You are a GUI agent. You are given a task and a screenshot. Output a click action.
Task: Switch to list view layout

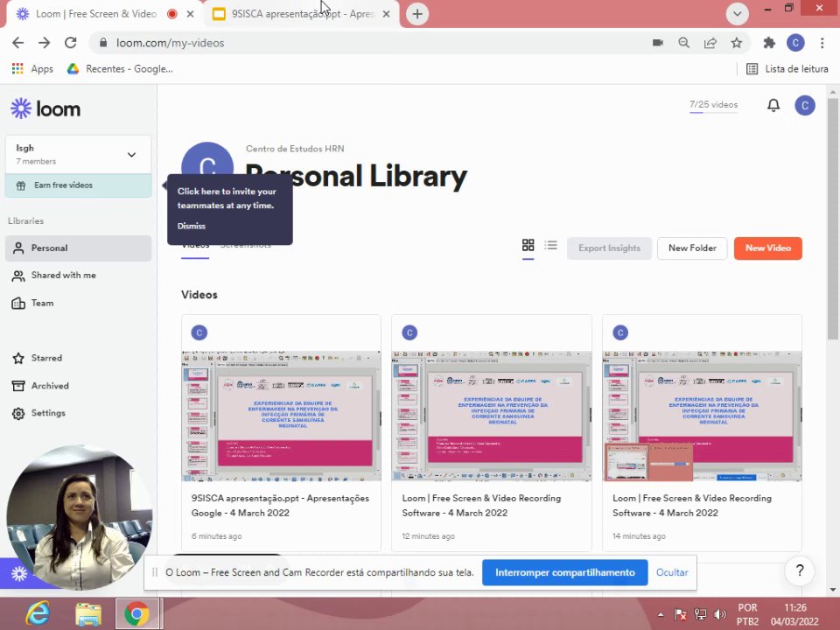[x=550, y=245]
